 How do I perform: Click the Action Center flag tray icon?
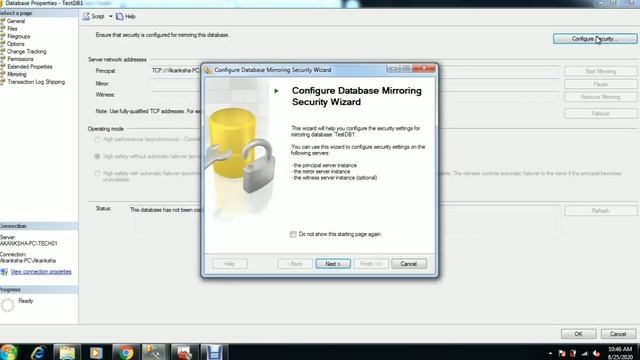tap(562, 353)
